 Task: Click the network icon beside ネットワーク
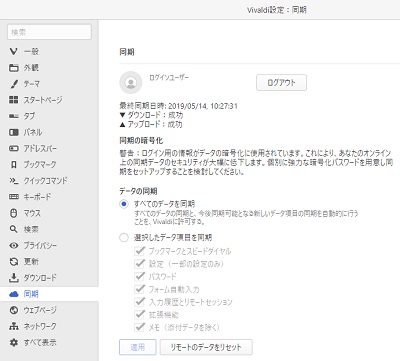click(x=14, y=326)
